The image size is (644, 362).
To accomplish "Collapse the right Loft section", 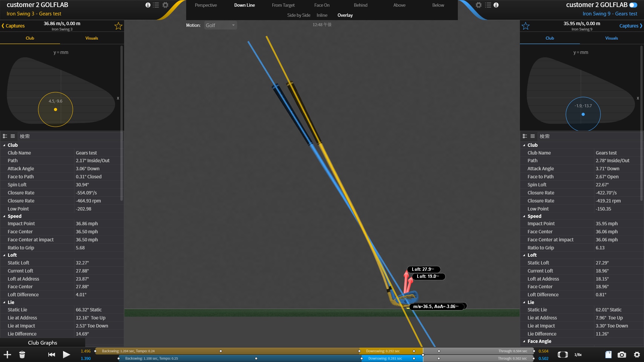I will (x=524, y=255).
